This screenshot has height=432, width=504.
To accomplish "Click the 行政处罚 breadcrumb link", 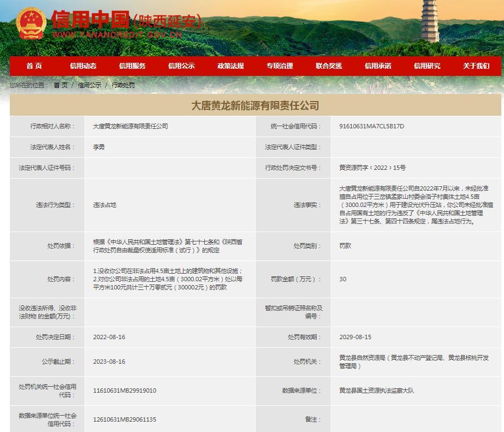I will 123,85.
